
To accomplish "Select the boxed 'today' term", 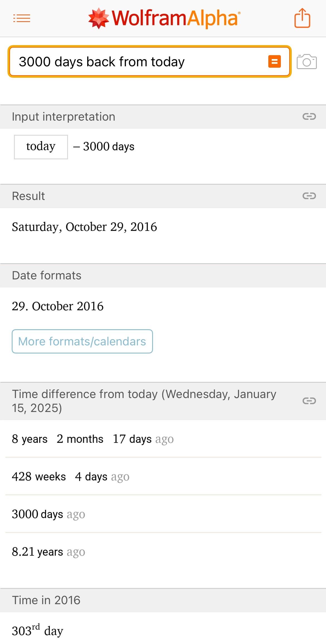I will pos(41,147).
